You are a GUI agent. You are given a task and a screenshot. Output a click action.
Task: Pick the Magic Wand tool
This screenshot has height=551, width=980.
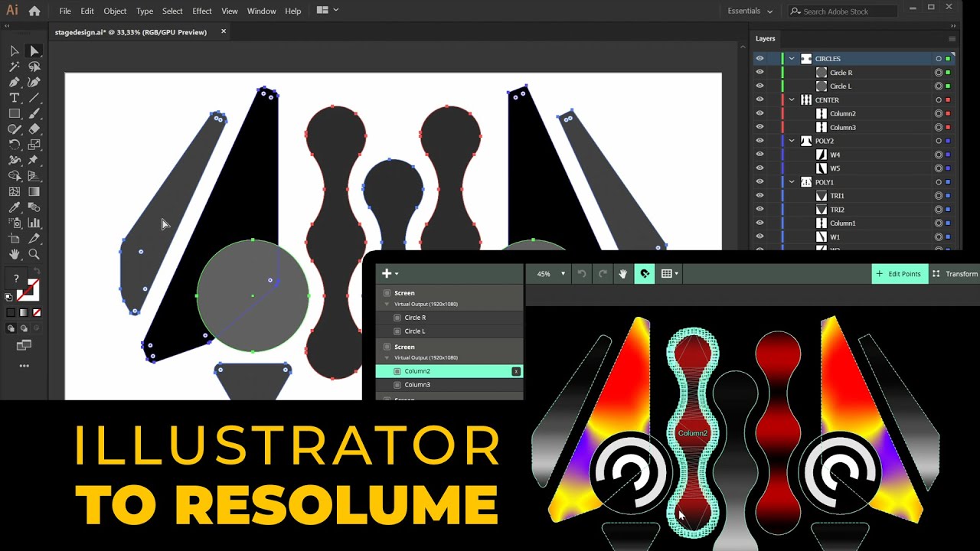15,67
